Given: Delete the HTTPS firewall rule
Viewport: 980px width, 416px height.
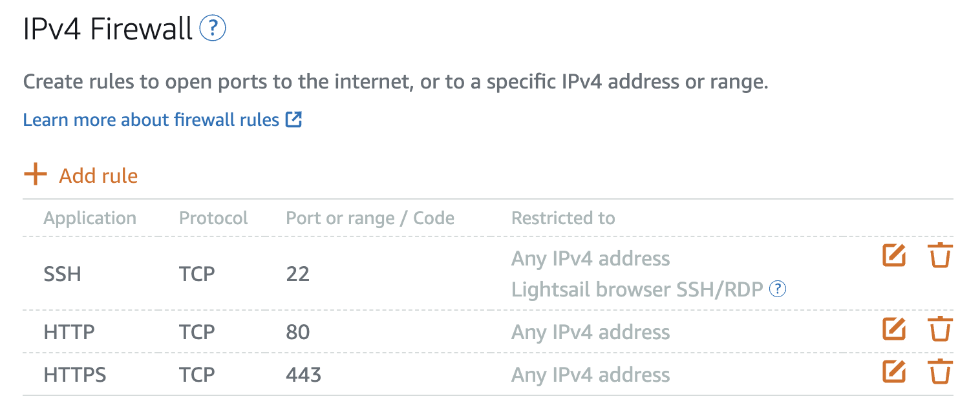Looking at the screenshot, I should click(x=941, y=371).
